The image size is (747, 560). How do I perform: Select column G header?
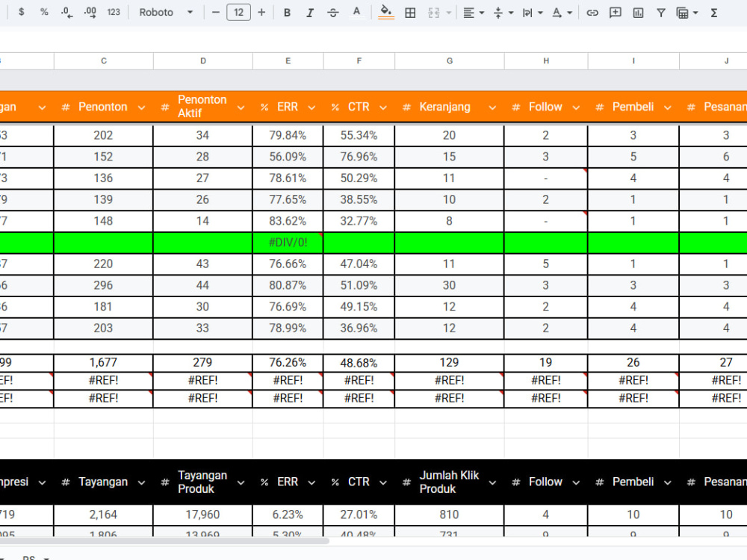[x=450, y=61]
